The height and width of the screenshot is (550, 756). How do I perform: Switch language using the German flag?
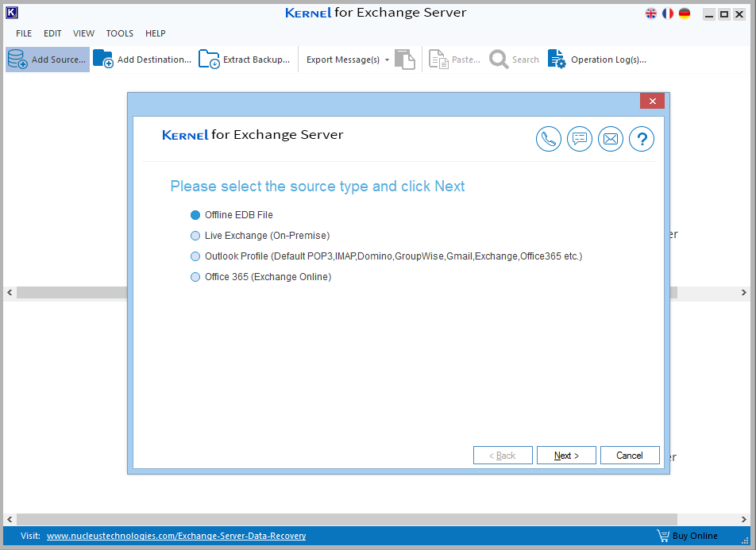pyautogui.click(x=685, y=13)
